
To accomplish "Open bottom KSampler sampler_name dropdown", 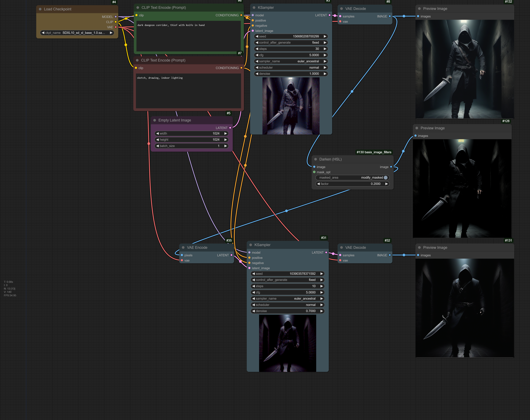I will [x=288, y=299].
